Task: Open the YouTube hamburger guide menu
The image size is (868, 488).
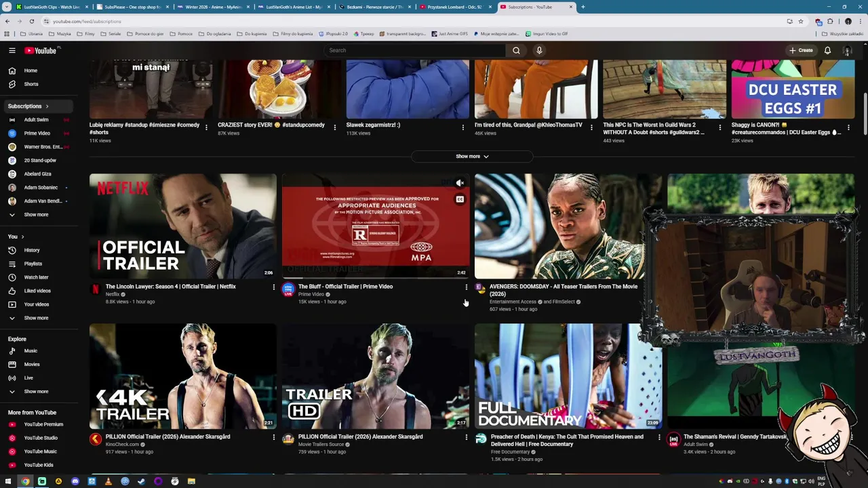Action: [x=12, y=50]
